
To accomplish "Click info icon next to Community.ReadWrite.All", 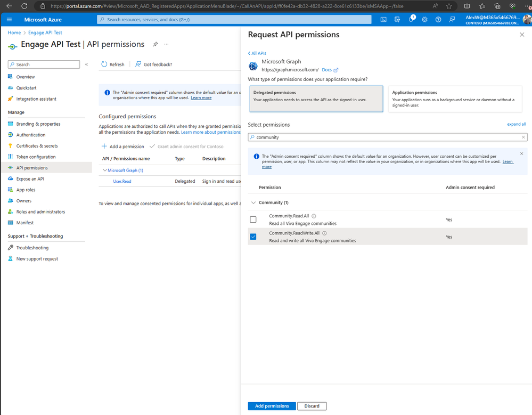I will click(x=324, y=233).
